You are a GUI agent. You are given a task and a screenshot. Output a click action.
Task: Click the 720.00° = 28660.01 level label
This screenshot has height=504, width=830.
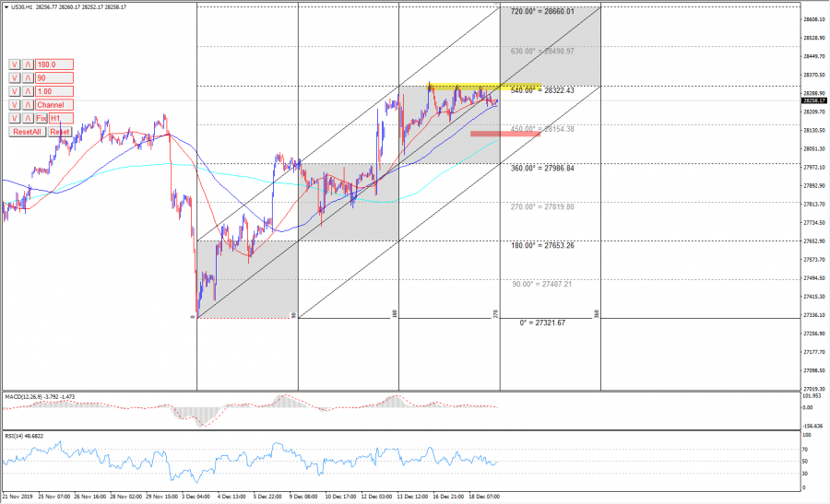pos(542,12)
